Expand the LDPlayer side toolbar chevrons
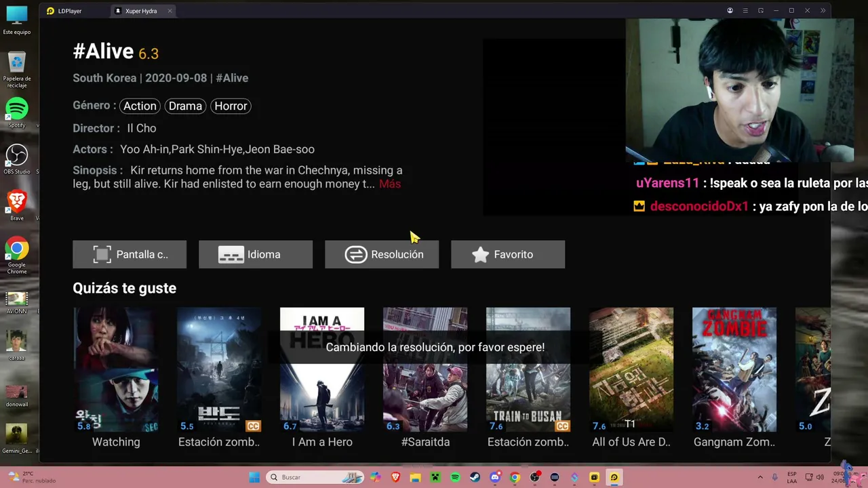The height and width of the screenshot is (488, 868). (x=823, y=11)
